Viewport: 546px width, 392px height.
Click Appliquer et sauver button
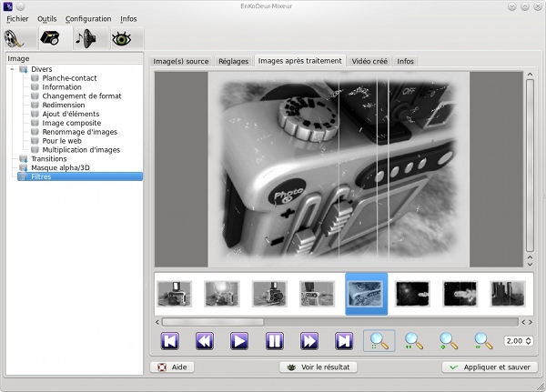coord(490,367)
